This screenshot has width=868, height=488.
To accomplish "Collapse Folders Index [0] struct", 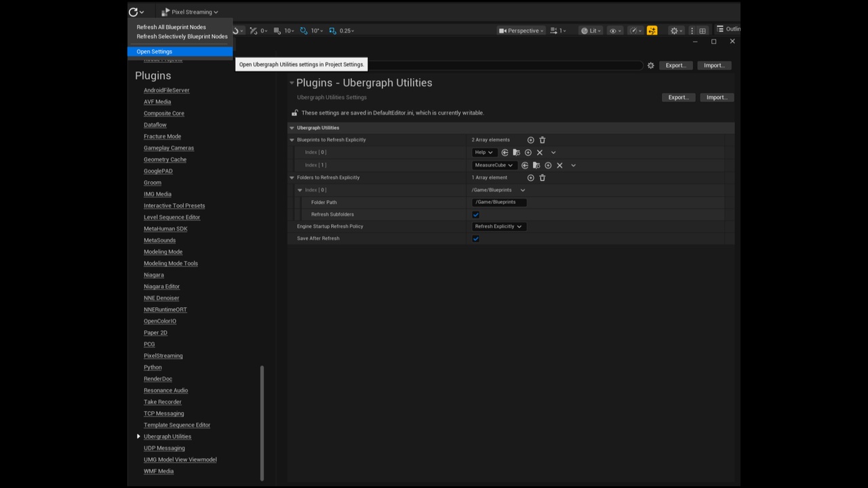I will click(300, 190).
